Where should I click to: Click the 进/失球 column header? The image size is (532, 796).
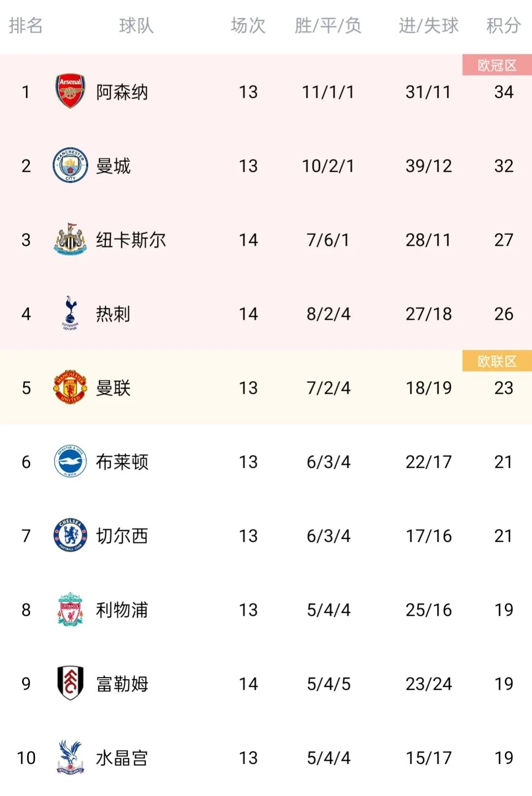pos(428,26)
